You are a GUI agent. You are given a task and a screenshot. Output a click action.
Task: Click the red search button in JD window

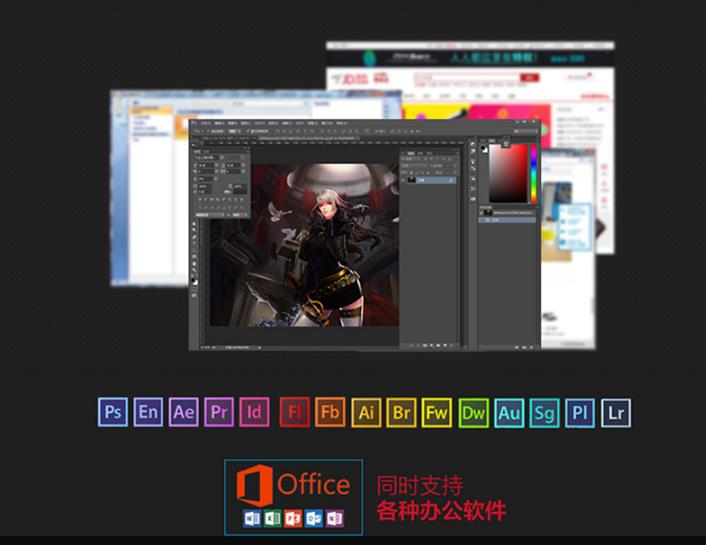(x=530, y=78)
